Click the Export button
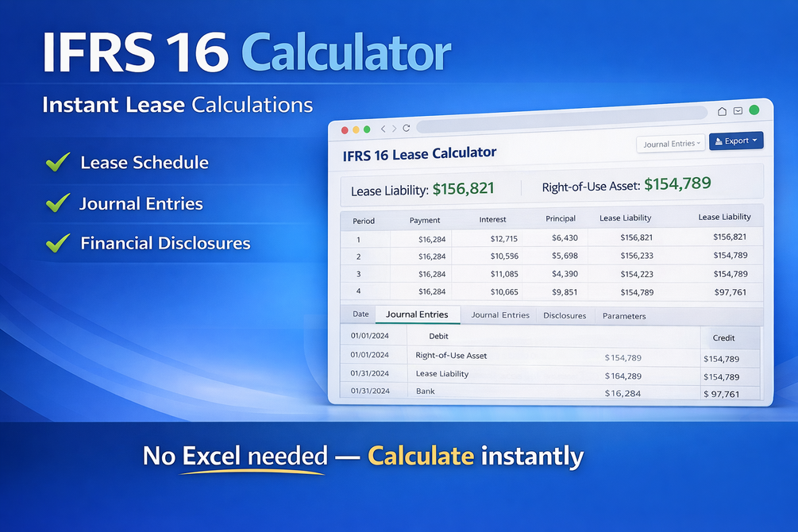 (x=736, y=141)
